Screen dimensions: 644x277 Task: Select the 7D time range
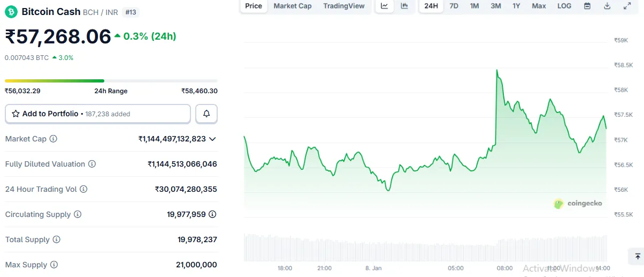[454, 6]
